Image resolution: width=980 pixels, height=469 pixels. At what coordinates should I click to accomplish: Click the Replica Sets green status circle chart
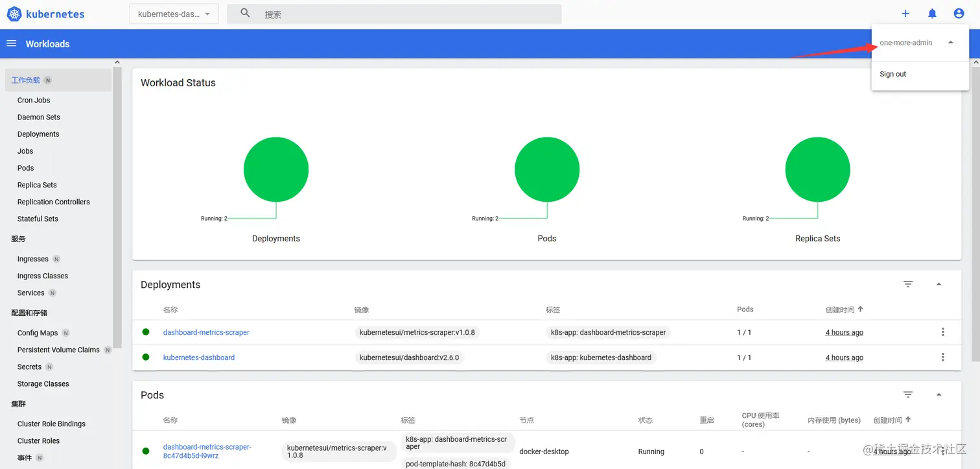pyautogui.click(x=818, y=169)
